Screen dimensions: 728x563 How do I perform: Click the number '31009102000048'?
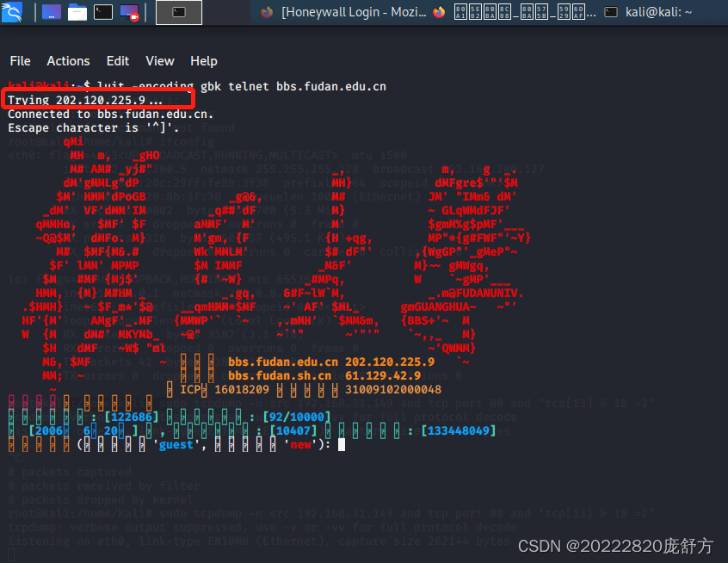[x=392, y=389]
